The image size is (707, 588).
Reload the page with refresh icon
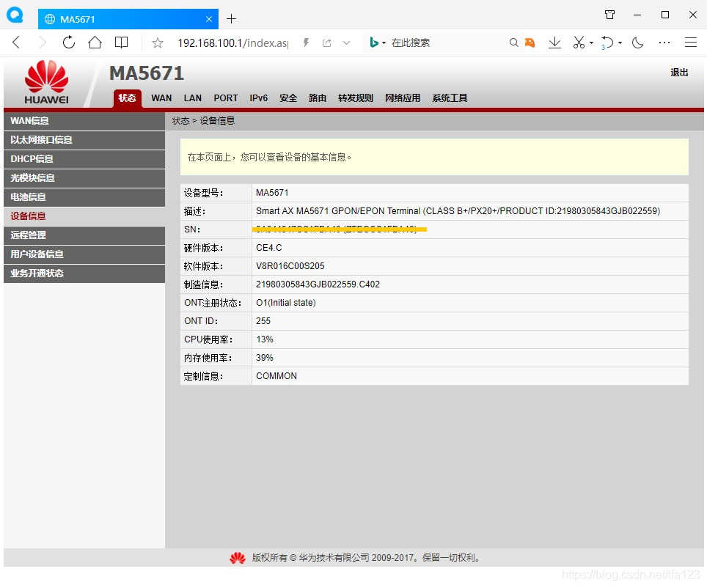[x=68, y=43]
